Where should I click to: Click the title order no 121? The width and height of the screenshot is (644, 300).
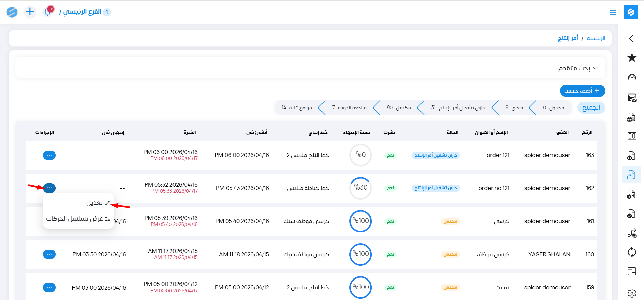[494, 188]
